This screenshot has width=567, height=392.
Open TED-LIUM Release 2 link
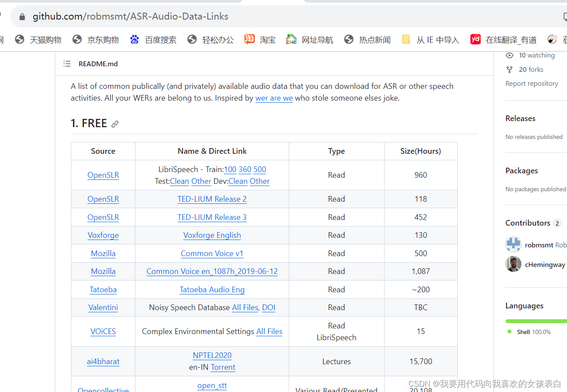(212, 199)
